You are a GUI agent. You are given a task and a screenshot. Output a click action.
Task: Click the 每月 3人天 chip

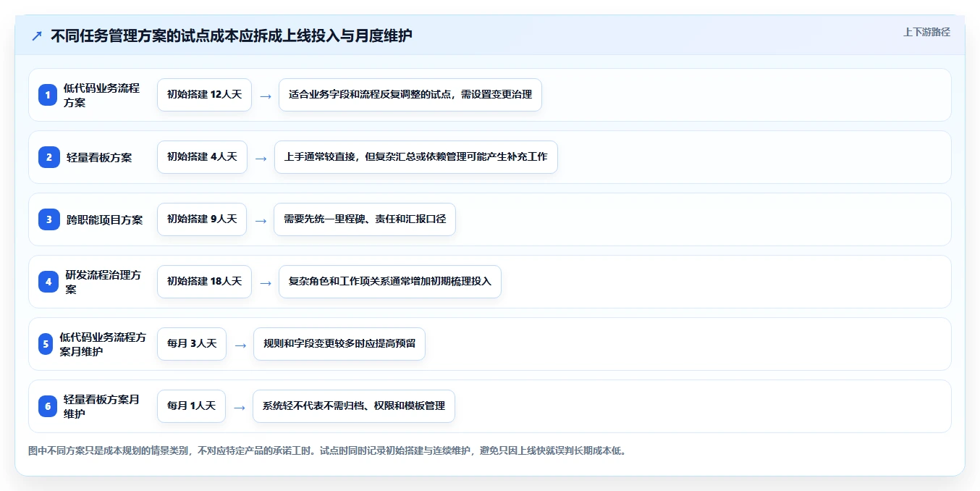(192, 344)
